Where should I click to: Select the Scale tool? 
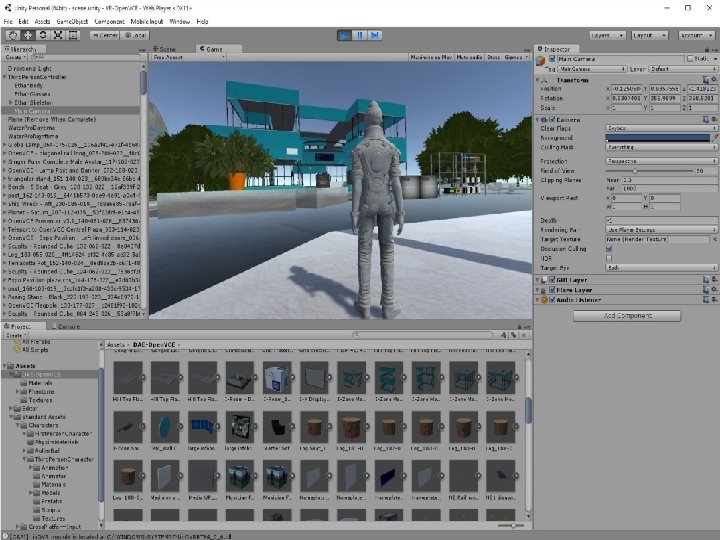click(57, 35)
